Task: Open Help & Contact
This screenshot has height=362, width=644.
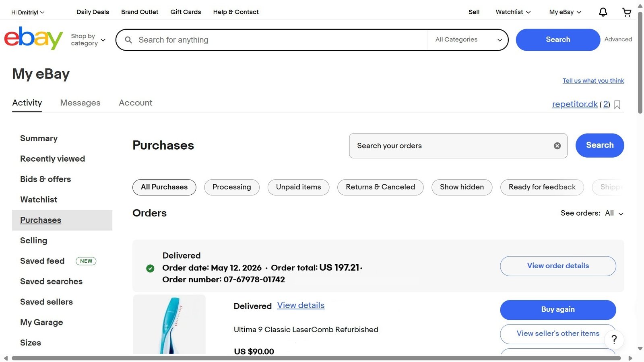Action: [236, 12]
